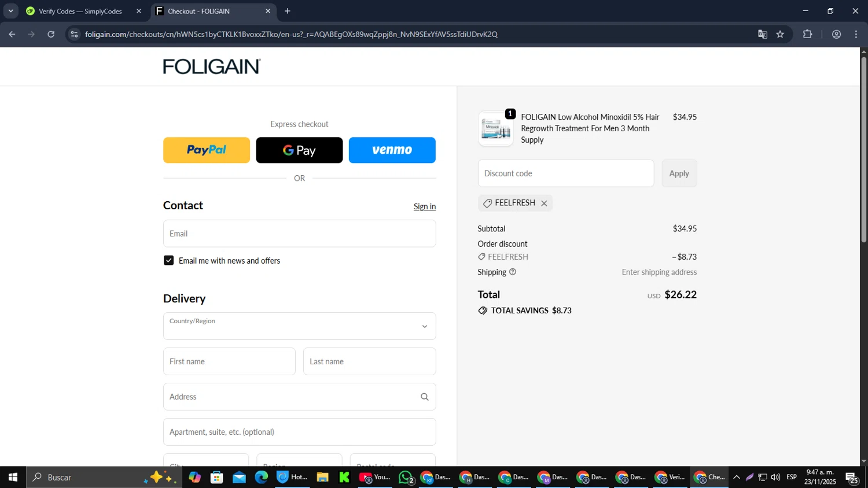
Task: Uncheck Email me with news and offers
Action: (168, 261)
